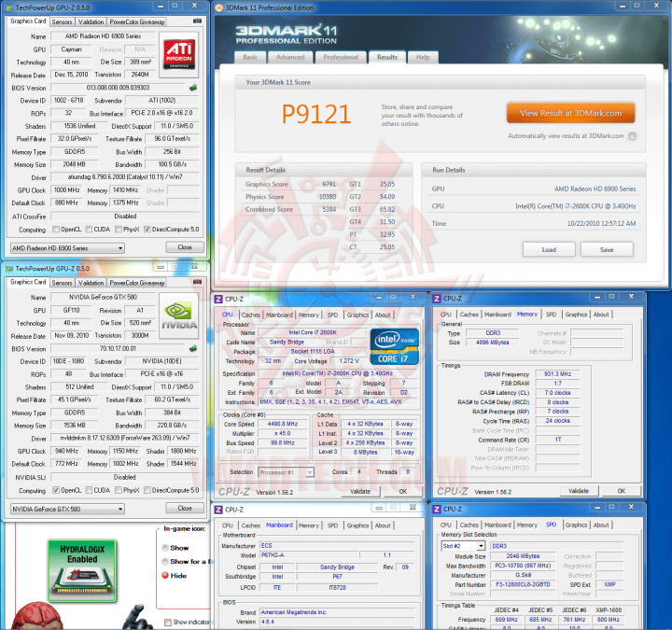Screen dimensions: 672x630
Task: Open the NVIDIA GeForce GTX 580 dropdown
Action: [67, 510]
